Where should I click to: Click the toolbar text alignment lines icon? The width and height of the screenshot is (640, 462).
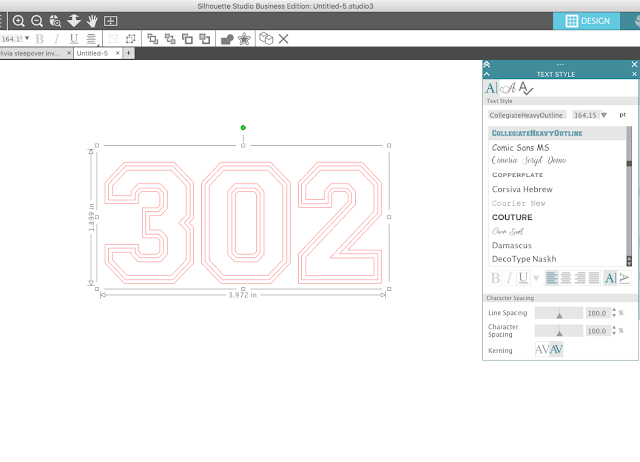tap(91, 39)
